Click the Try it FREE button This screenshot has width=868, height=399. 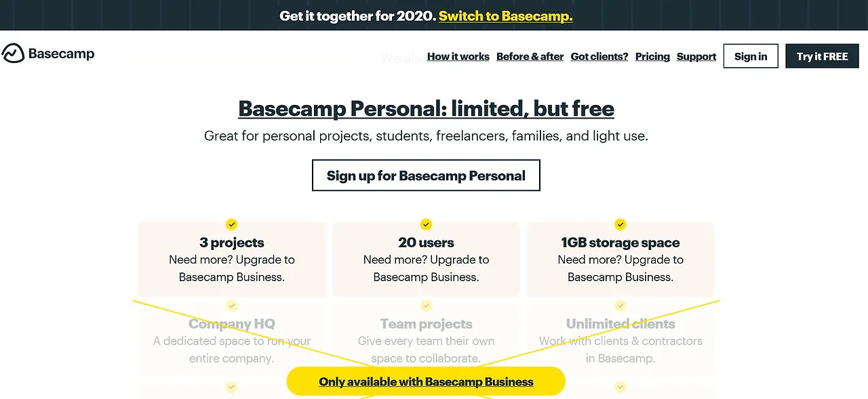[x=822, y=56]
